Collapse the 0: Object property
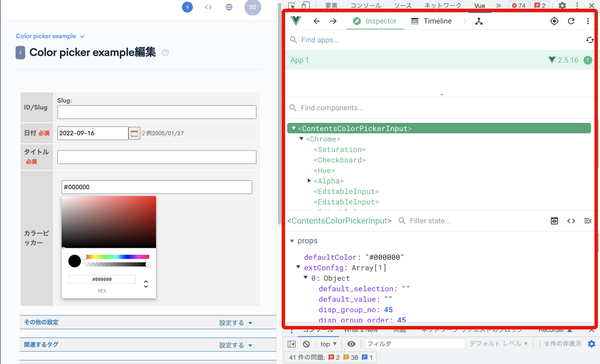 pos(306,277)
